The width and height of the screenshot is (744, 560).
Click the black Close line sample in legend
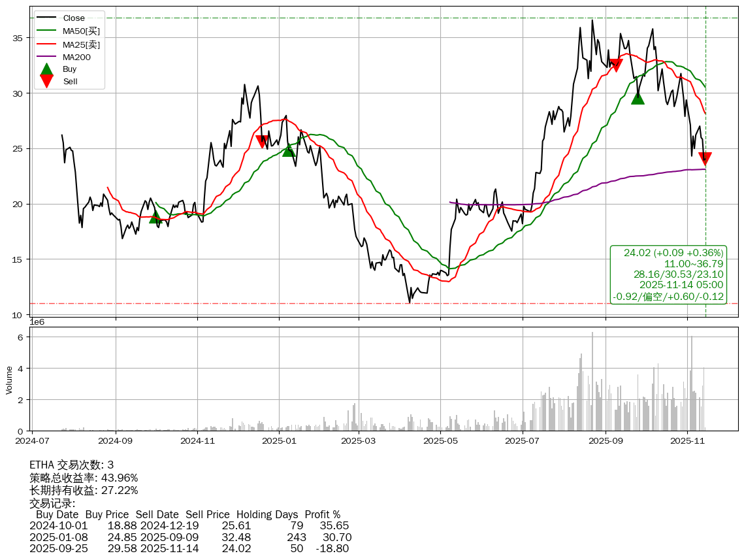(46, 18)
